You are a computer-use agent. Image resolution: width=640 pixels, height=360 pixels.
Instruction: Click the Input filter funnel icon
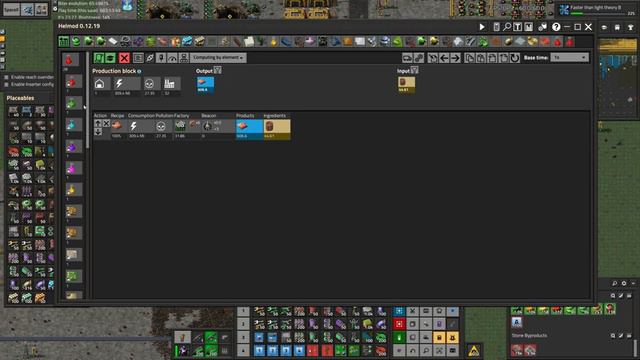[414, 70]
